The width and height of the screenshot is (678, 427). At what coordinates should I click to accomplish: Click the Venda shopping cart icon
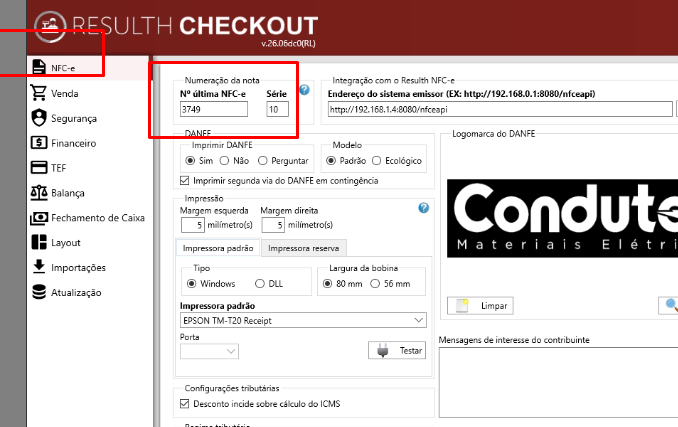click(38, 93)
